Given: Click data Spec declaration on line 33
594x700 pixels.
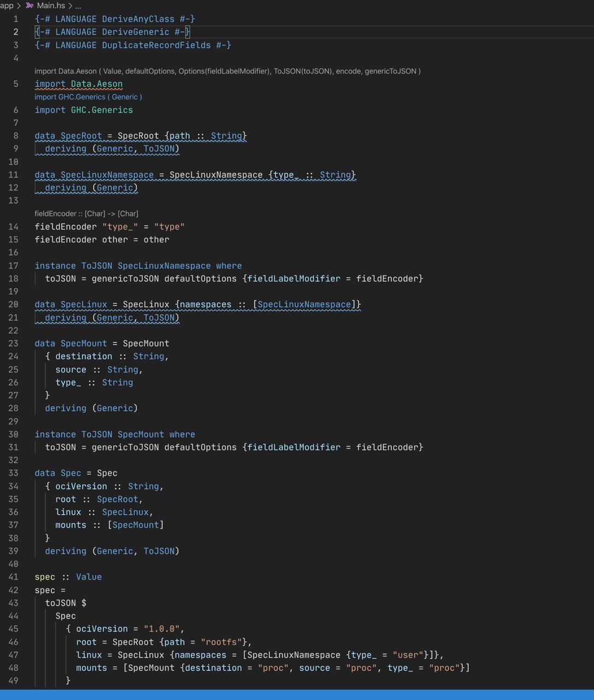Looking at the screenshot, I should pyautogui.click(x=76, y=474).
